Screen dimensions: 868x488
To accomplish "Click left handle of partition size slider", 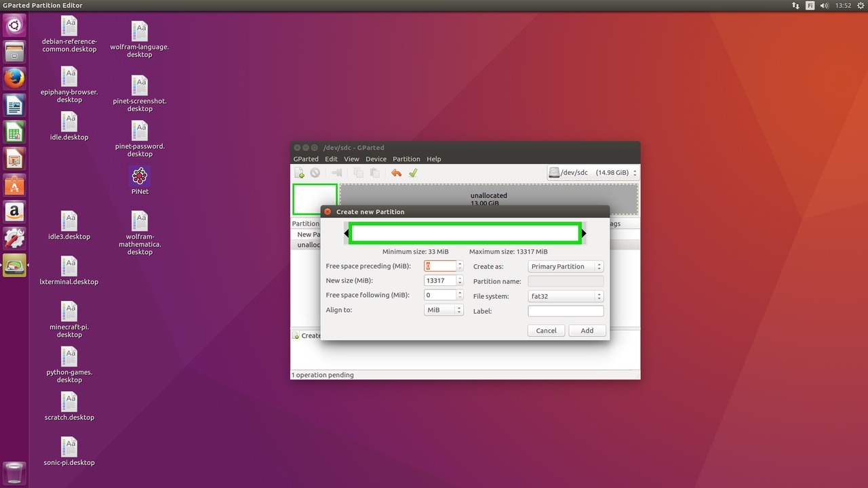I will coord(347,234).
